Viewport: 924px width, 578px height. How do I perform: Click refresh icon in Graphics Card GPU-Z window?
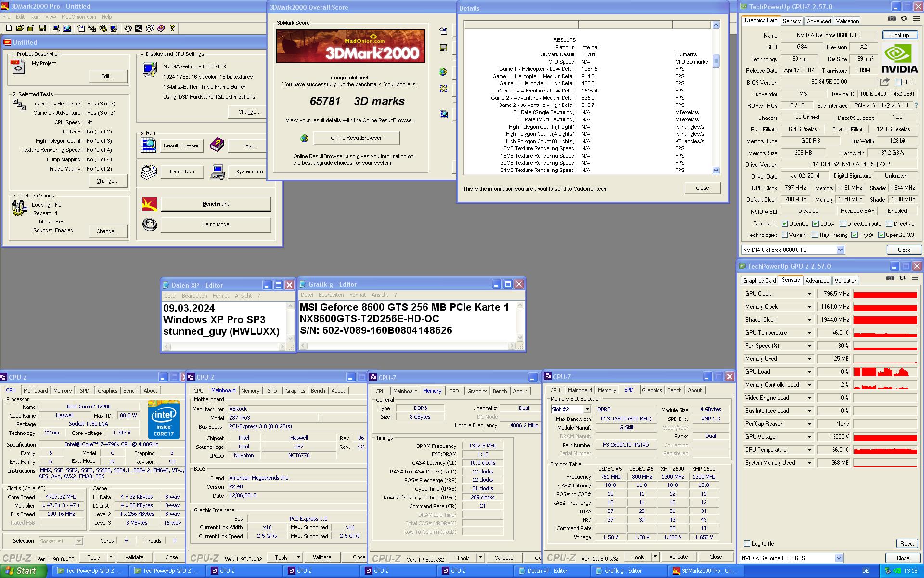tap(904, 19)
